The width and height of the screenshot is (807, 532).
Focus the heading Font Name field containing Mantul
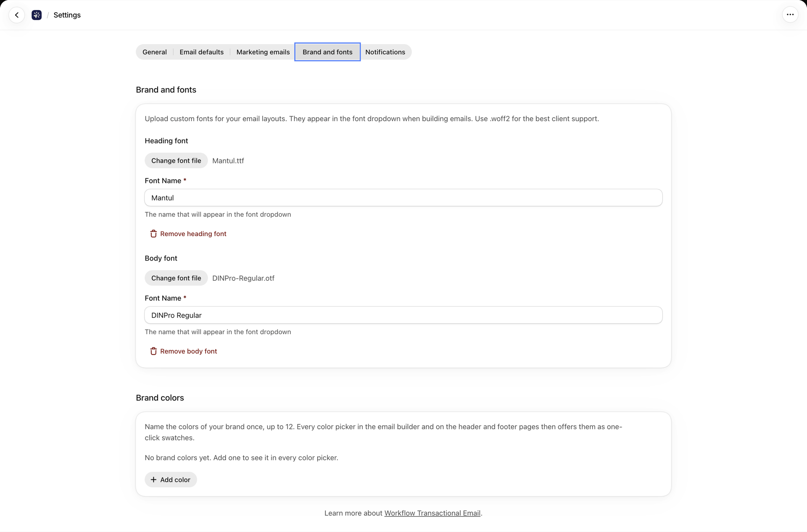point(403,198)
